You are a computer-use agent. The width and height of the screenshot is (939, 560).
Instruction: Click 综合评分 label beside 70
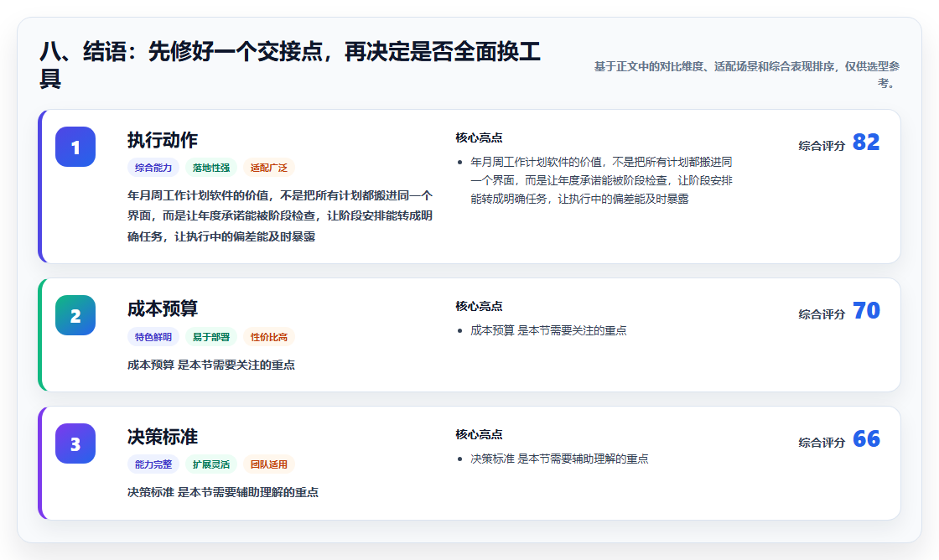coord(822,314)
